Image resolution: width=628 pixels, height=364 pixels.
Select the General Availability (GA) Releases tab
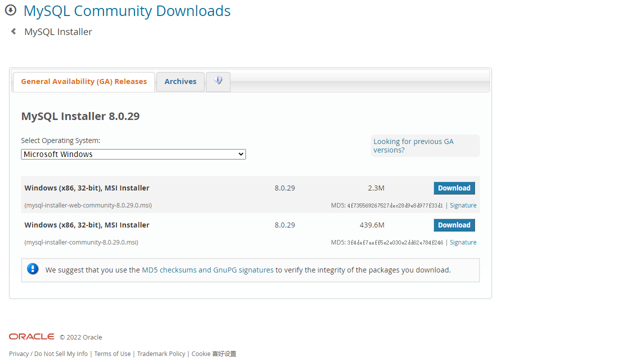coord(84,81)
